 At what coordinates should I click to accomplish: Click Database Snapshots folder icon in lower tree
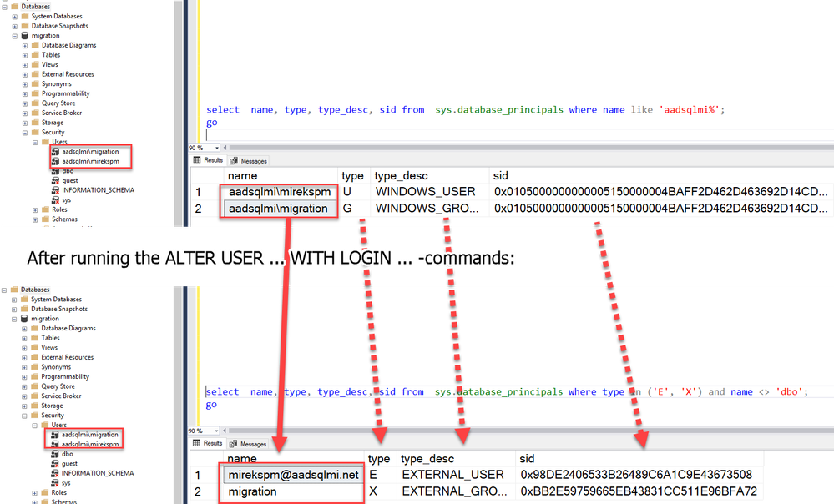point(24,309)
